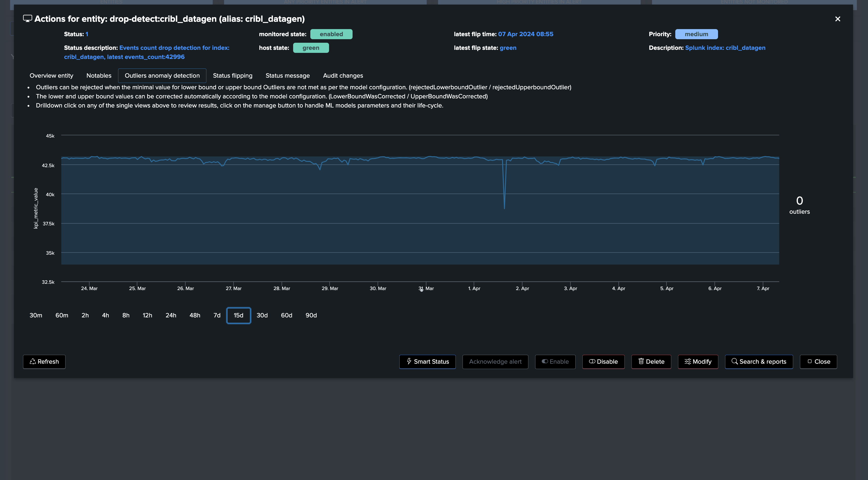Select the 90d time range option
Viewport: 868px width, 480px height.
click(311, 315)
